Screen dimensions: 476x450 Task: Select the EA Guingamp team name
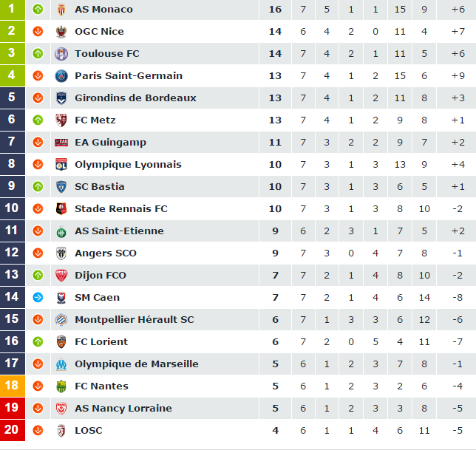point(111,143)
